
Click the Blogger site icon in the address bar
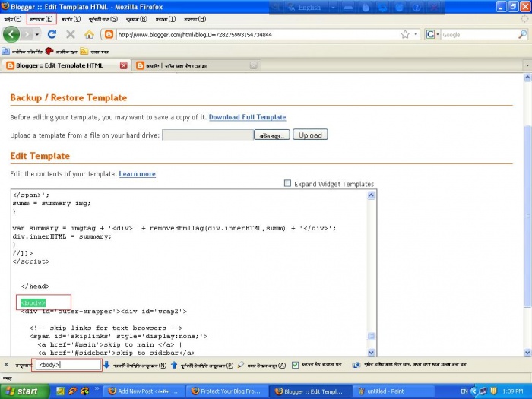[109, 34]
